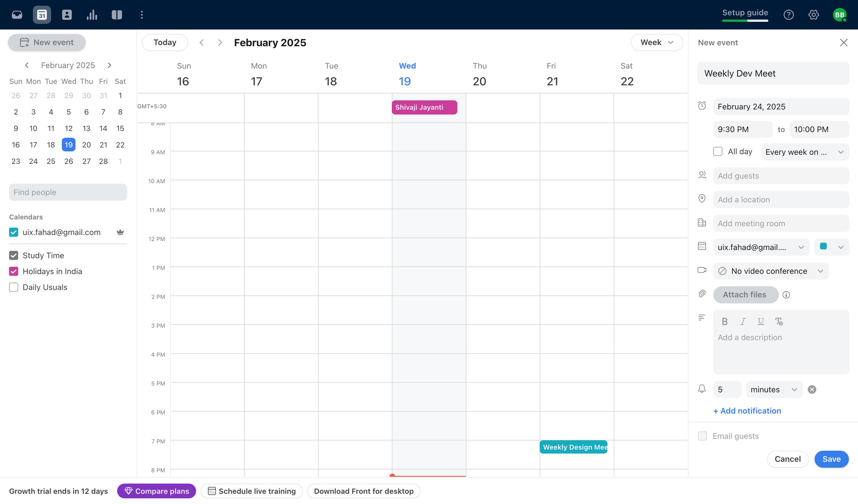
Task: Open the inbox icon in top bar
Action: coord(17,15)
